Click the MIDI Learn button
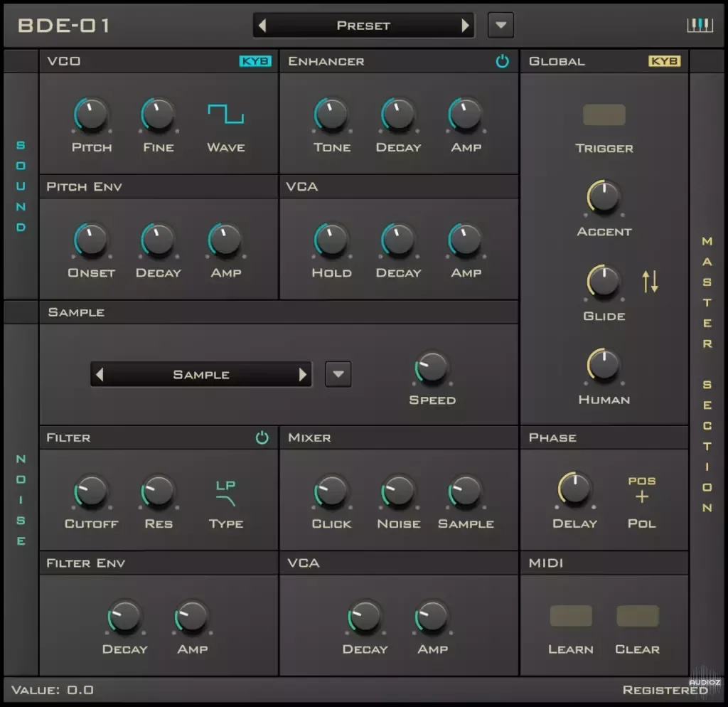Image resolution: width=728 pixels, height=707 pixels. [571, 616]
